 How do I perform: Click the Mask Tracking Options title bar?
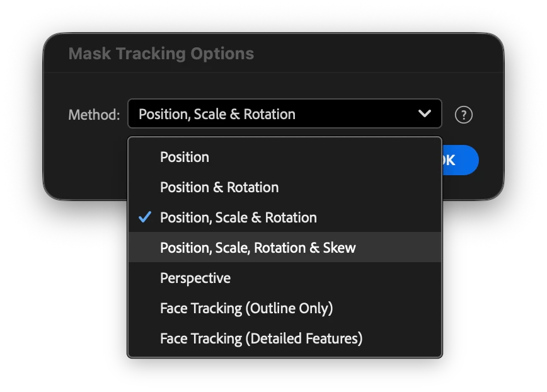[161, 54]
